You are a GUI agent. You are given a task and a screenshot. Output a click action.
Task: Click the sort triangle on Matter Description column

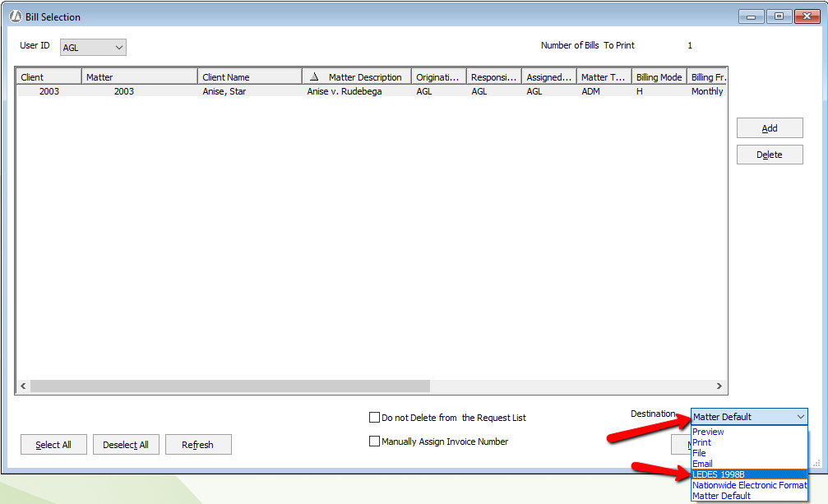click(314, 76)
